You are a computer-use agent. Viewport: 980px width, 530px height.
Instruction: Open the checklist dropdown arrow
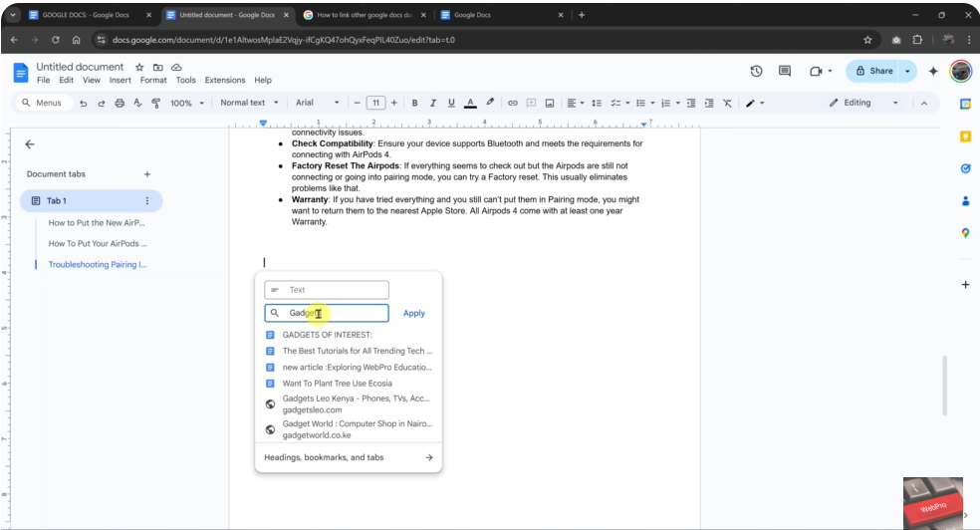point(627,104)
